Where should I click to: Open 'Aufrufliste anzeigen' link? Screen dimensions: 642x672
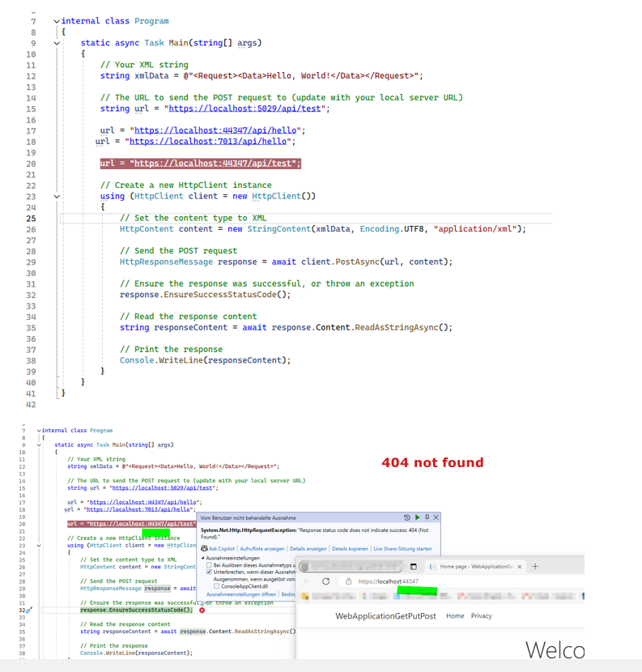click(x=261, y=549)
